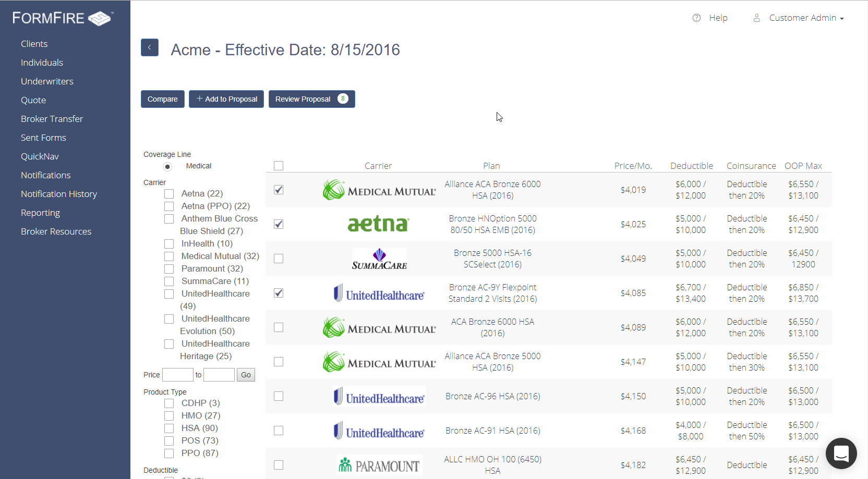Open the chat support bubble
This screenshot has height=479, width=868.
(841, 453)
